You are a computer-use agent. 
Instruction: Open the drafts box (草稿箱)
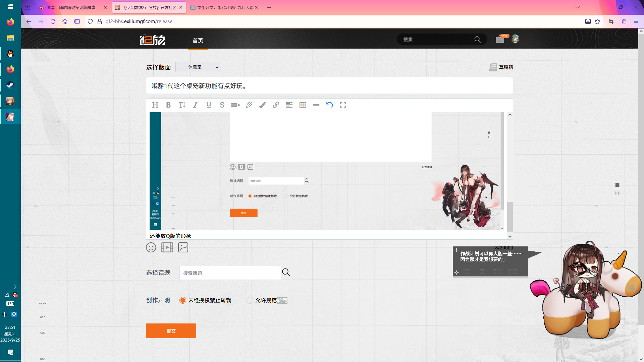(x=501, y=67)
